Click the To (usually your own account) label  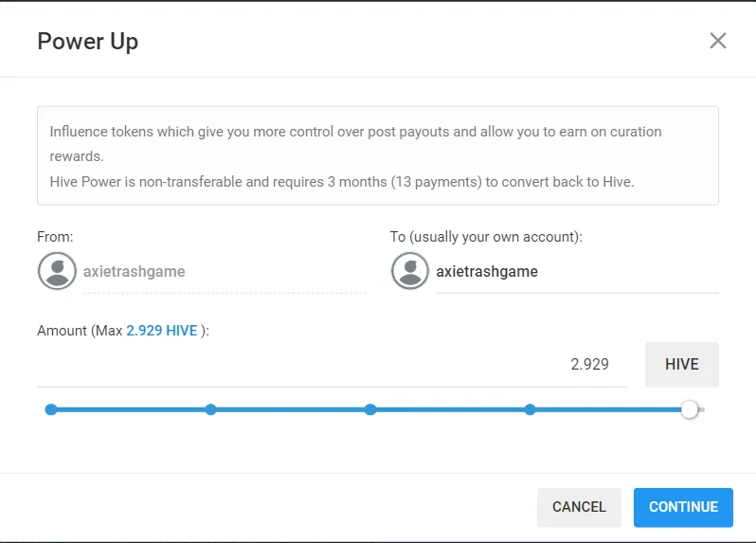pyautogui.click(x=486, y=237)
